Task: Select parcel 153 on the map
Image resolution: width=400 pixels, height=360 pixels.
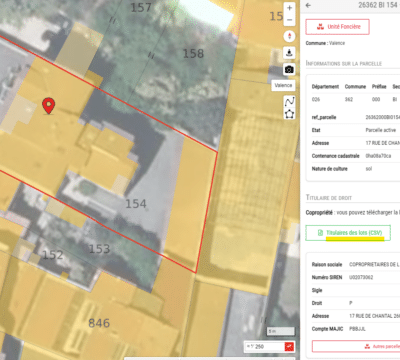Action: coord(99,249)
